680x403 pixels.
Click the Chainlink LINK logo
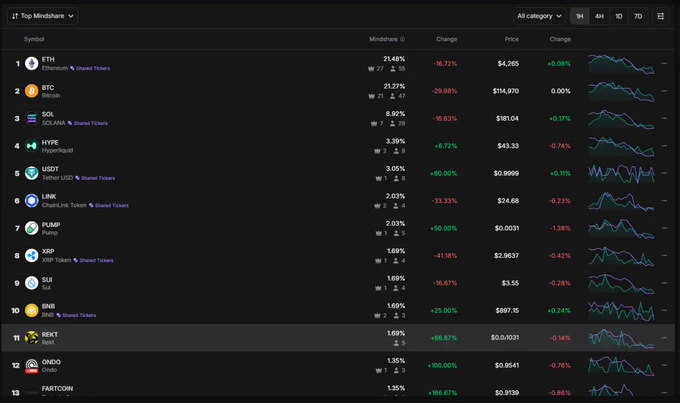point(31,200)
